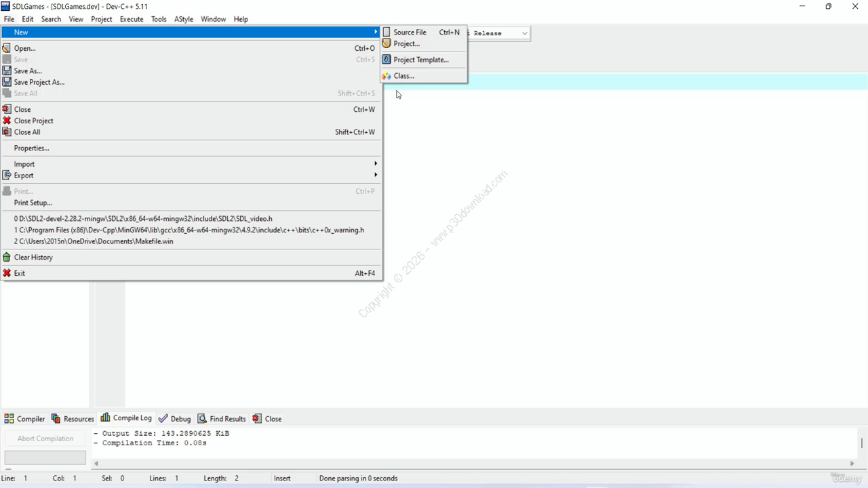Image resolution: width=868 pixels, height=488 pixels.
Task: Click the Project icon in New submenu
Action: click(387, 43)
